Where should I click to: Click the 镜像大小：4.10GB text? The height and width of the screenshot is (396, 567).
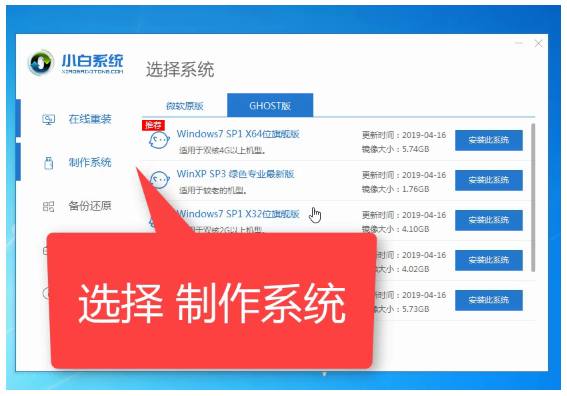click(x=396, y=229)
